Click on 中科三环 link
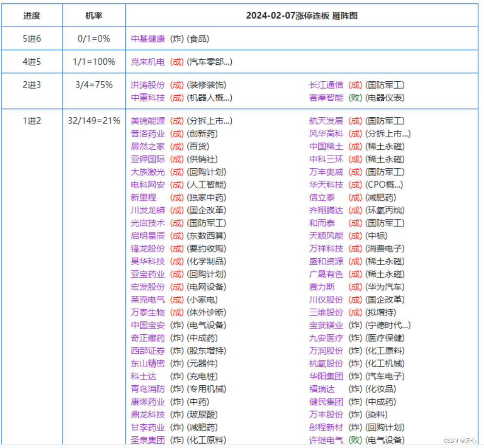 pos(326,160)
